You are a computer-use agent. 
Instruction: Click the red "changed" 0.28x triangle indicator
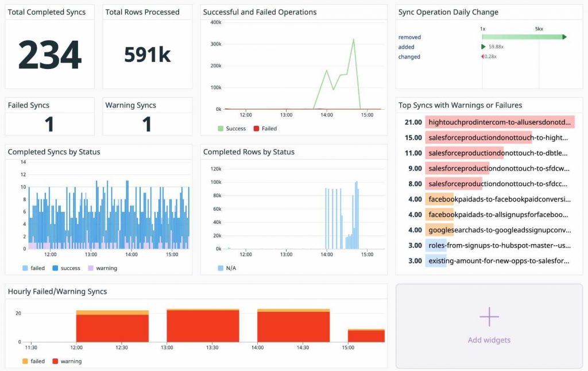point(482,57)
